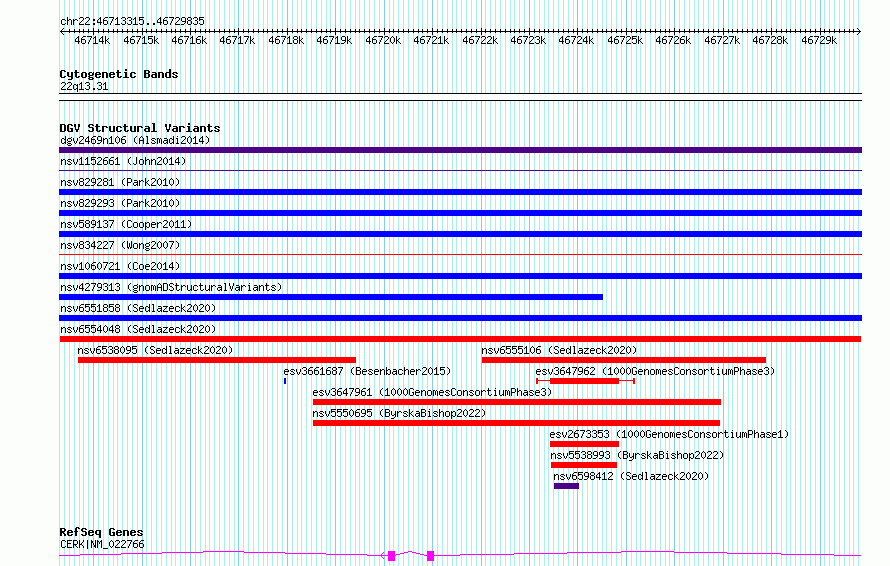Click the RefSeq Genes track title
This screenshot has width=890, height=566.
pyautogui.click(x=101, y=532)
